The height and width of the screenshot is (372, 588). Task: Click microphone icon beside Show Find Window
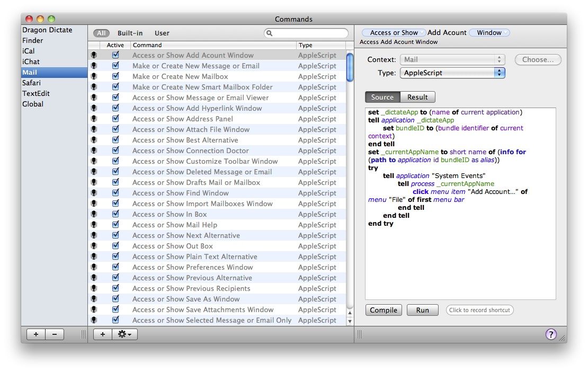[x=94, y=193]
